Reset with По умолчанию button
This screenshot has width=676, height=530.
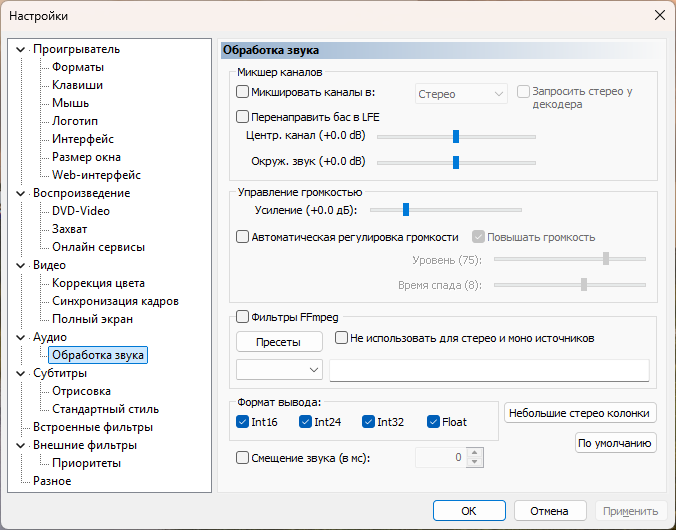[x=615, y=443]
